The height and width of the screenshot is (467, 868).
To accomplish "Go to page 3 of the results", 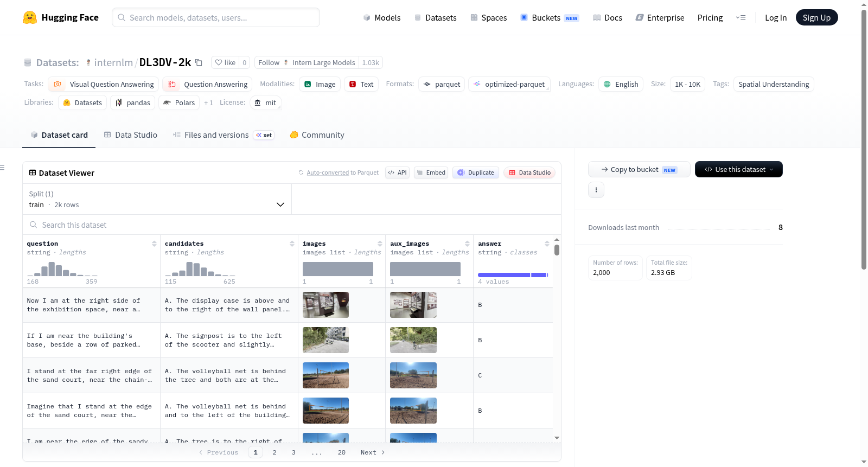I will [293, 452].
